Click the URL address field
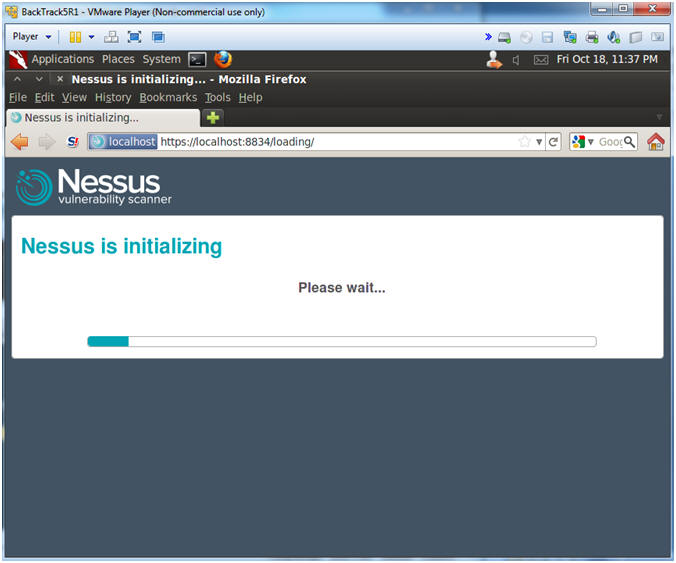The image size is (676, 563). (338, 141)
